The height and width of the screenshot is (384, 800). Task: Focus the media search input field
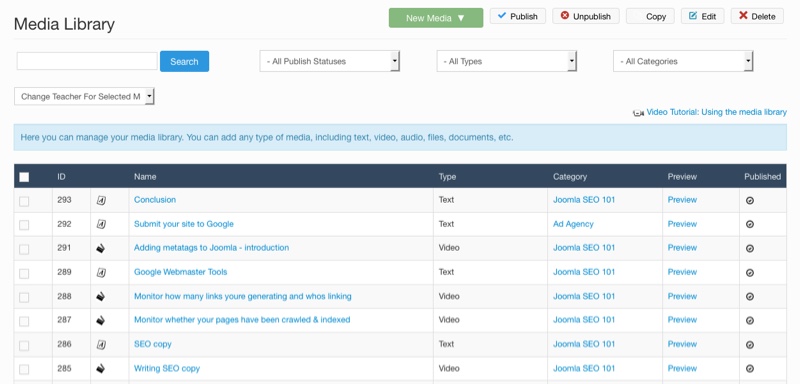point(87,61)
